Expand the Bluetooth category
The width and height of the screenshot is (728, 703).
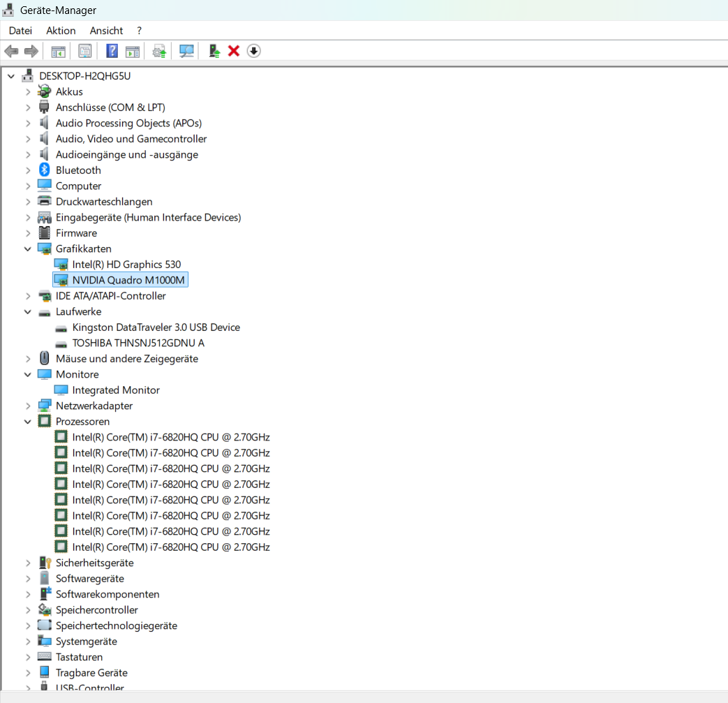pyautogui.click(x=28, y=170)
